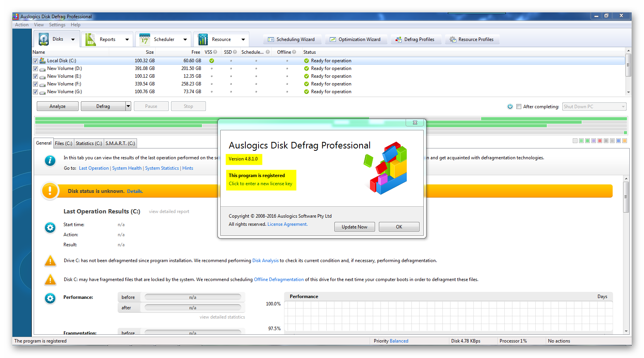Viewport: 644px width, 358px height.
Task: Click to enter a new license key
Action: [x=260, y=184]
